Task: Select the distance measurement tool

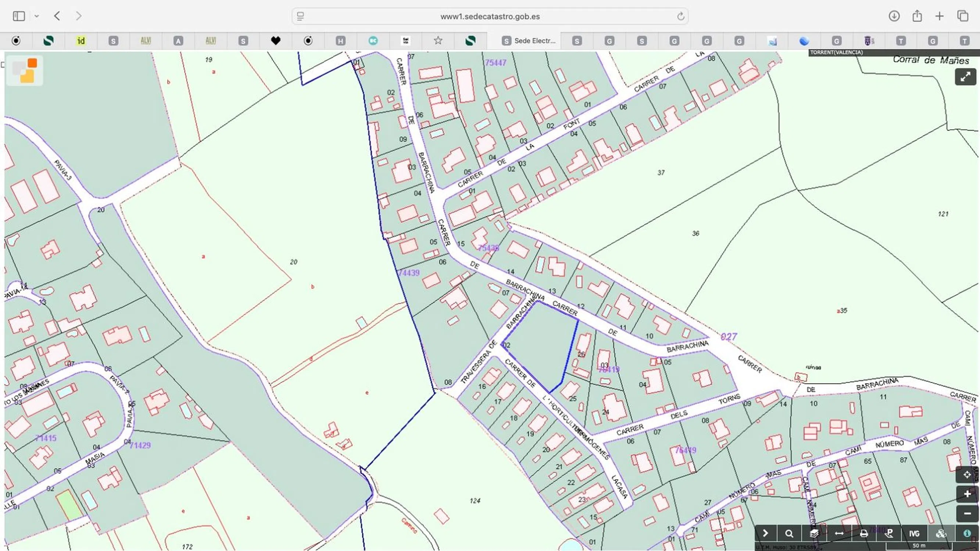Action: (x=839, y=533)
